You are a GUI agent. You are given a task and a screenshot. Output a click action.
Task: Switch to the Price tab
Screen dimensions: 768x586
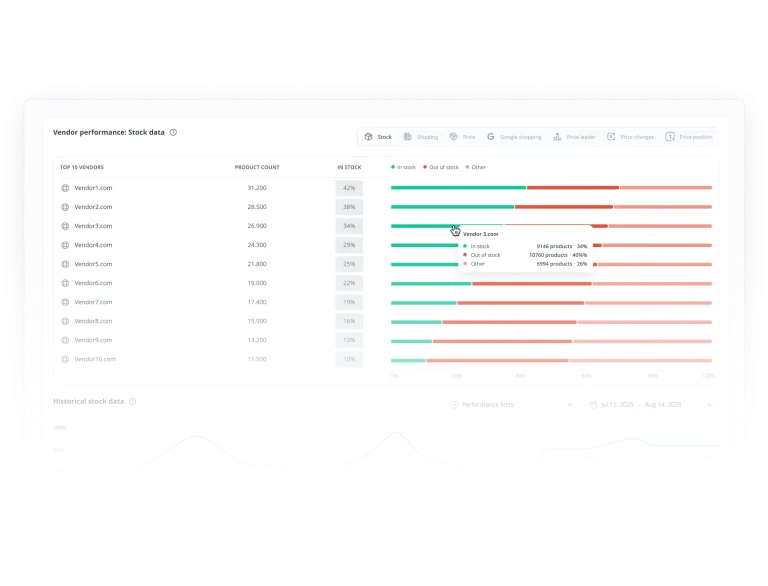tap(462, 137)
